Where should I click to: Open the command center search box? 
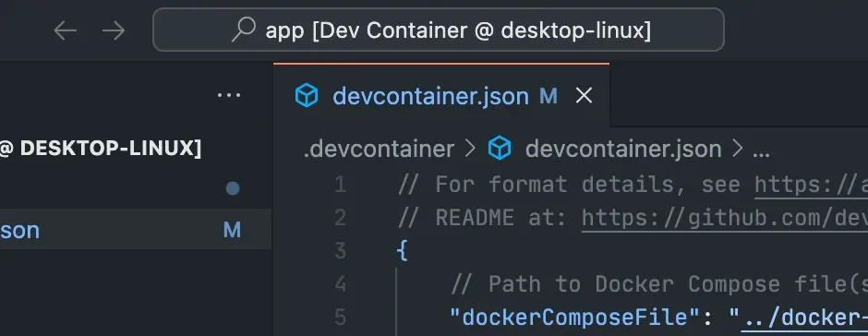[439, 30]
